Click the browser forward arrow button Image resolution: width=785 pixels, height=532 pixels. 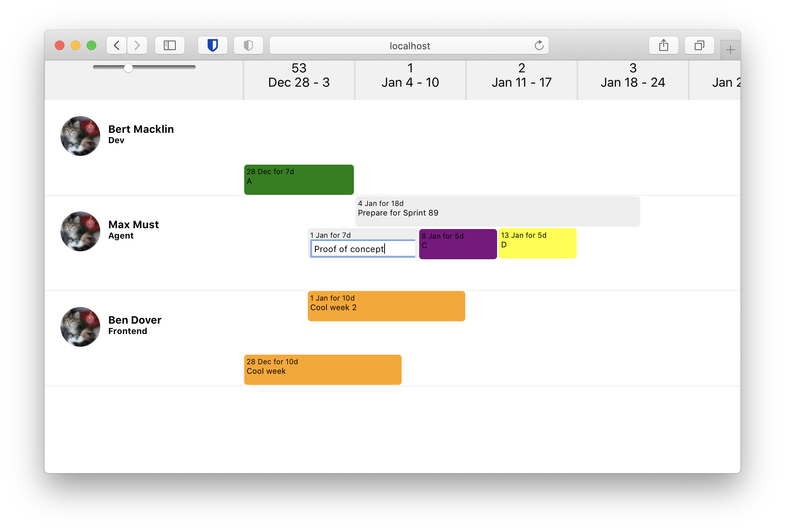click(137, 45)
